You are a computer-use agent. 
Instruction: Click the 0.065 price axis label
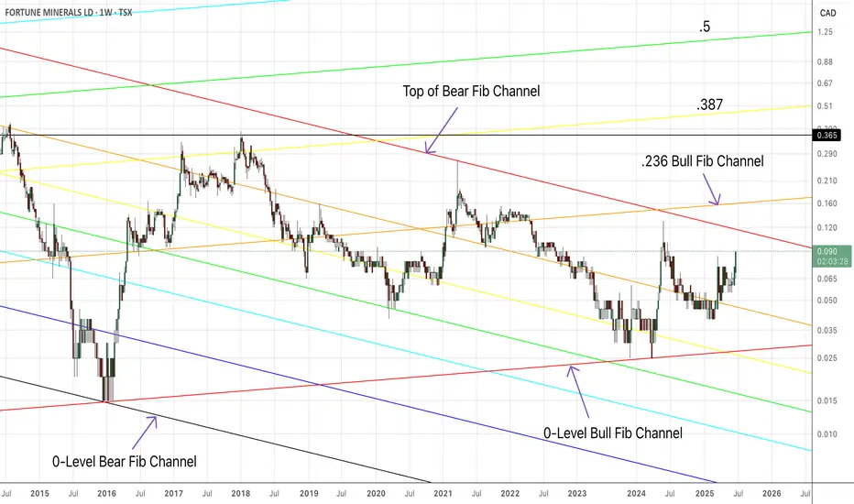(x=827, y=279)
